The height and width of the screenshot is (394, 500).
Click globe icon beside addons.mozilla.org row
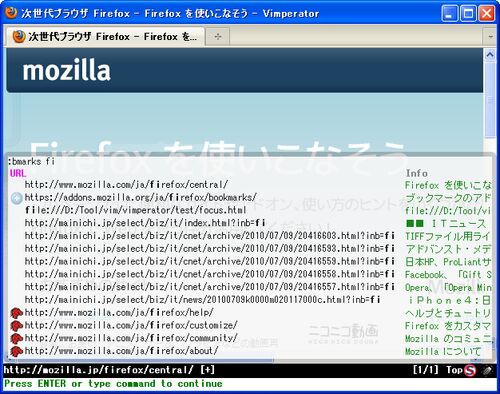(x=16, y=198)
